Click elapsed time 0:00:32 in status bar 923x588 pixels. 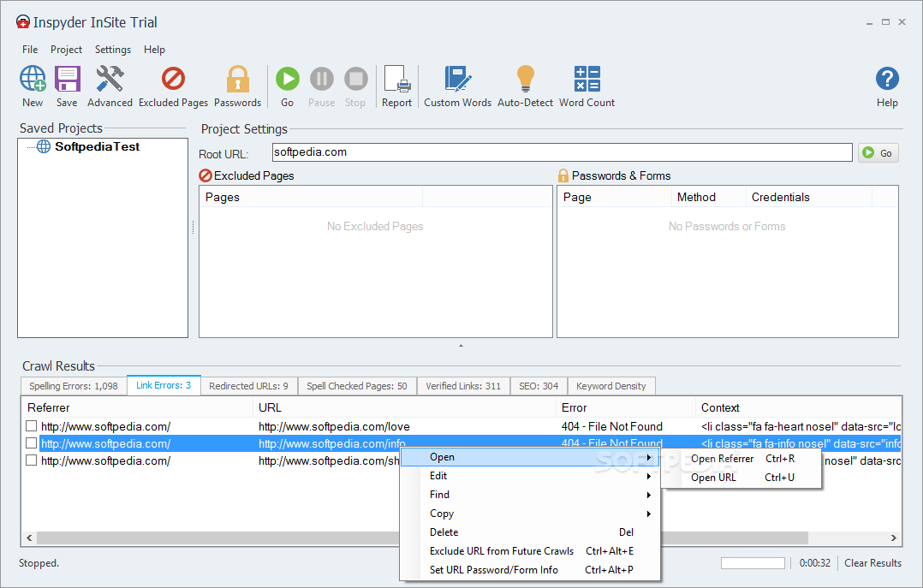(815, 563)
